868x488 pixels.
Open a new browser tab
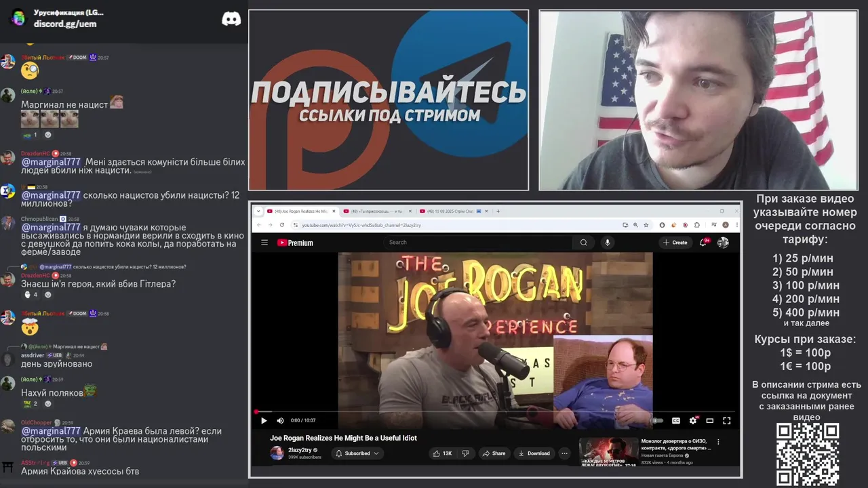coord(498,211)
